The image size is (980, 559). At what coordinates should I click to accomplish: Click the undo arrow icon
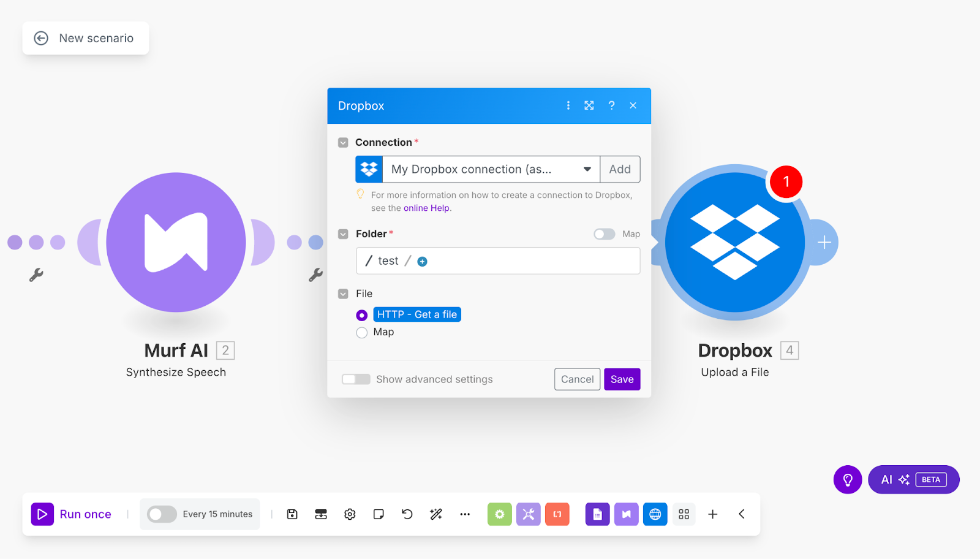click(407, 514)
